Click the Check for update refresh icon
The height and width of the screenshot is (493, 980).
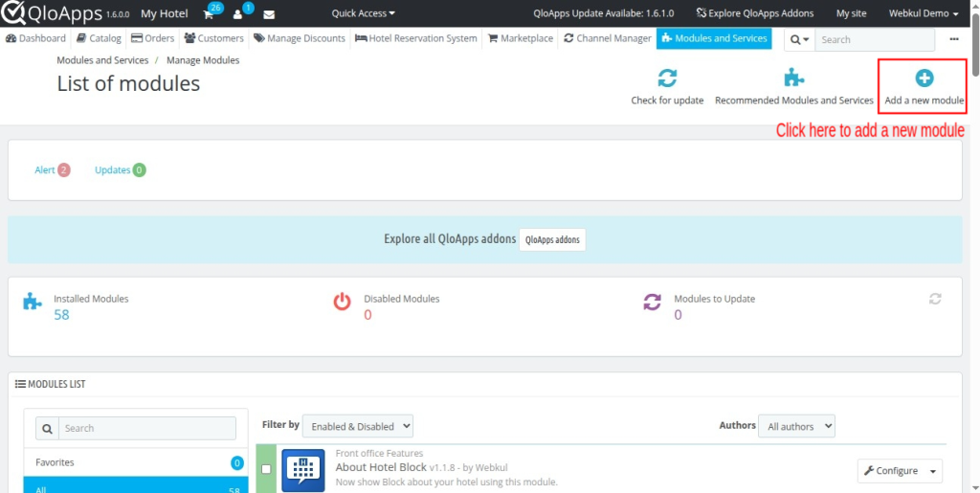667,78
